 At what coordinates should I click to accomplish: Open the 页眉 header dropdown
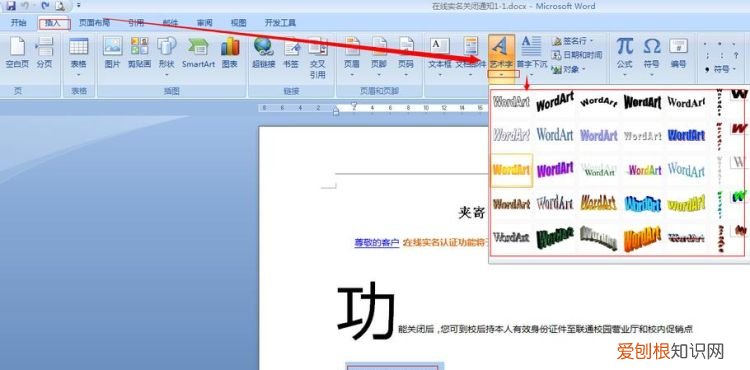tap(352, 75)
